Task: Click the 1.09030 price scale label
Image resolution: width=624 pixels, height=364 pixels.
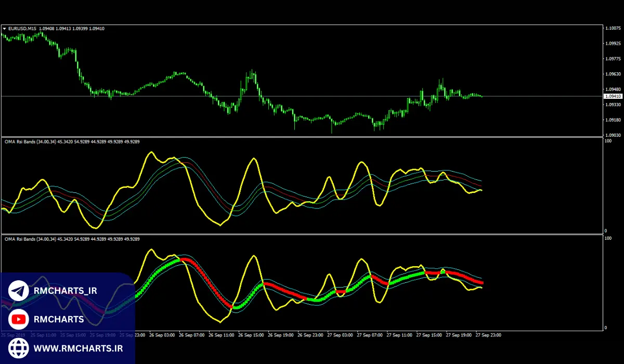Action: click(x=613, y=135)
